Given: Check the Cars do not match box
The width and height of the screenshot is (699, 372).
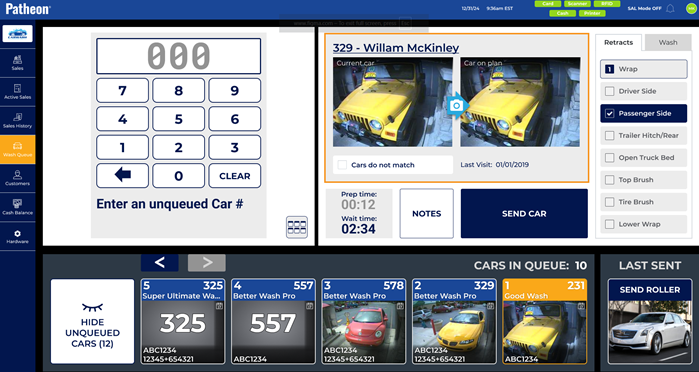Looking at the screenshot, I should coord(342,165).
